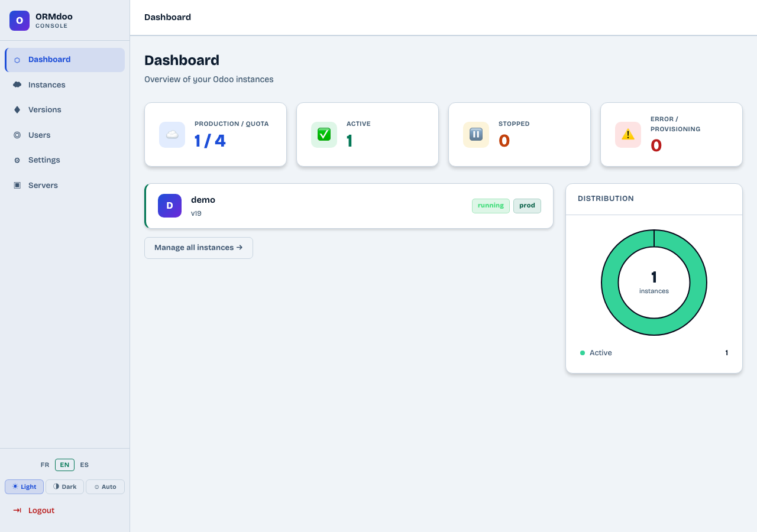Screen dimensions: 757x532
Task: Click the v19 version text
Action: point(196,213)
